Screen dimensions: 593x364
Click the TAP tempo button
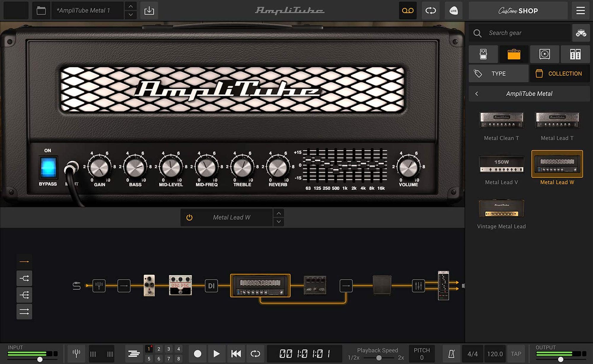(x=516, y=354)
